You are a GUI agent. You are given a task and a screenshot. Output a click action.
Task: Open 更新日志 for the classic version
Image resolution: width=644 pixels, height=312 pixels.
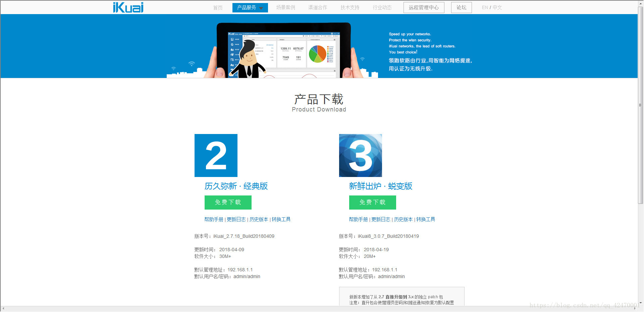tap(236, 219)
